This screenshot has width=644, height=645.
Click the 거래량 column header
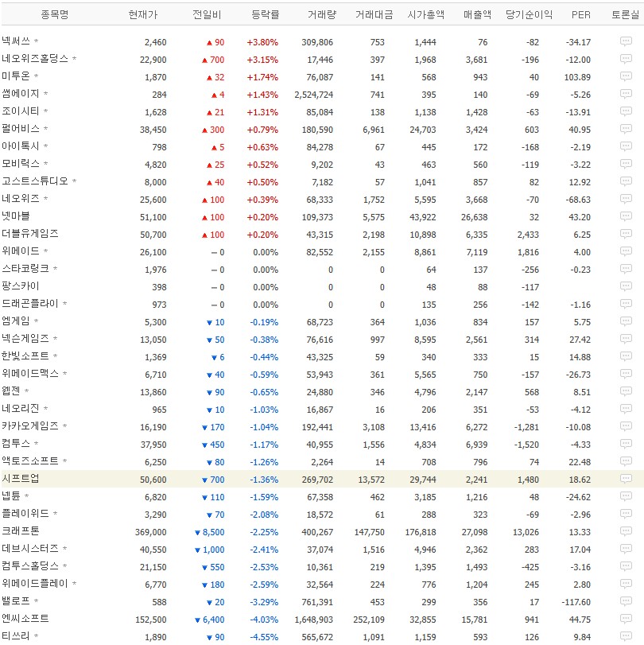pyautogui.click(x=322, y=15)
